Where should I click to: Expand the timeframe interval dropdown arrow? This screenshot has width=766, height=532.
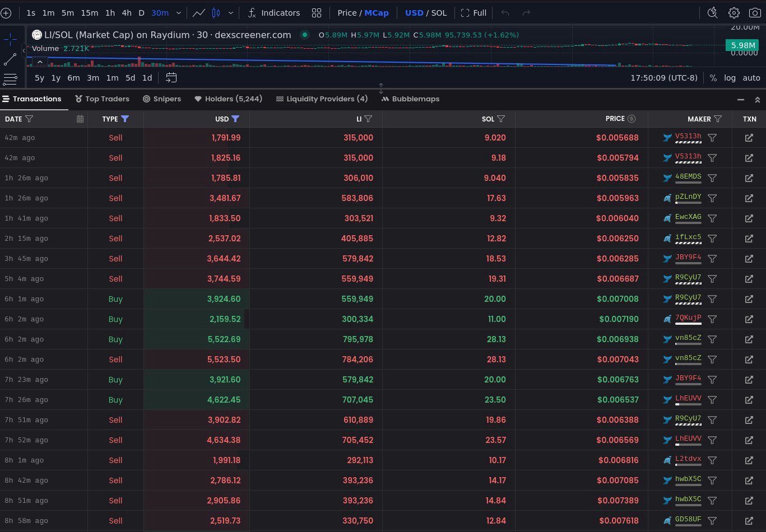pyautogui.click(x=179, y=13)
